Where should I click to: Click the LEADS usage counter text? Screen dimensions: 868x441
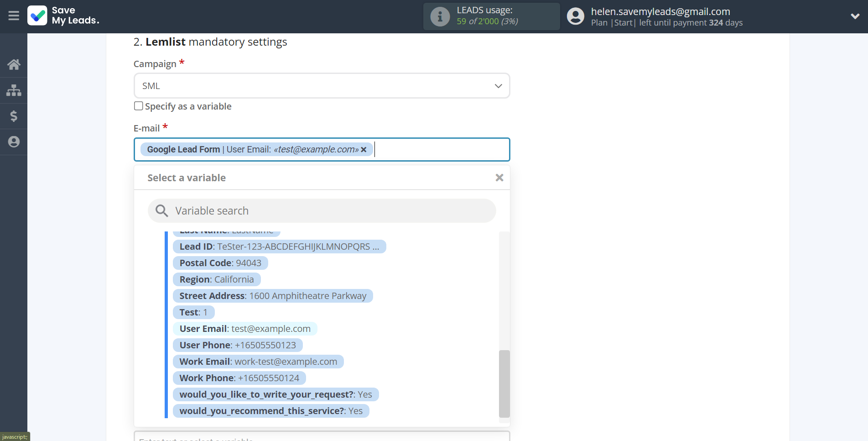point(487,21)
